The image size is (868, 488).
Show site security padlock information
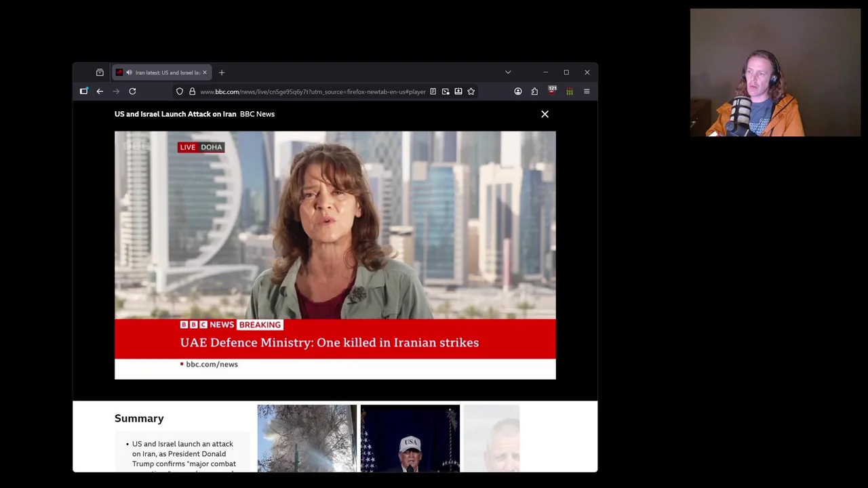(x=192, y=91)
